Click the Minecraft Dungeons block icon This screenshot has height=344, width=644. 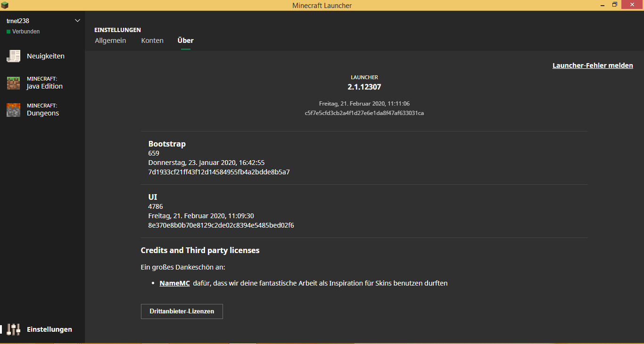click(x=13, y=110)
